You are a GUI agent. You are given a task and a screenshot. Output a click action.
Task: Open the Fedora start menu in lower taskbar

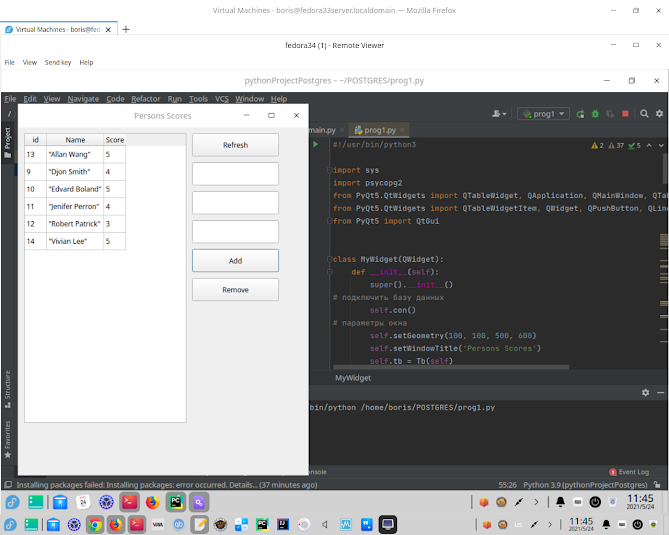(x=10, y=524)
